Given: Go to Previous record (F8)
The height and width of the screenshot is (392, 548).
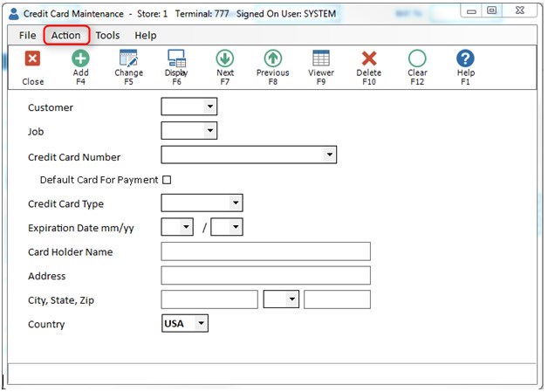Looking at the screenshot, I should [272, 59].
